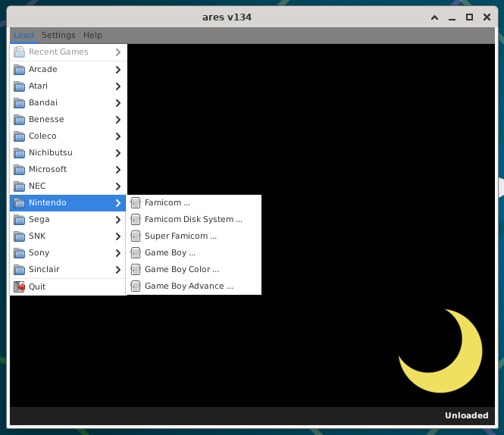Click the SNK folder icon
Screen dimensions: 504x435
point(19,236)
